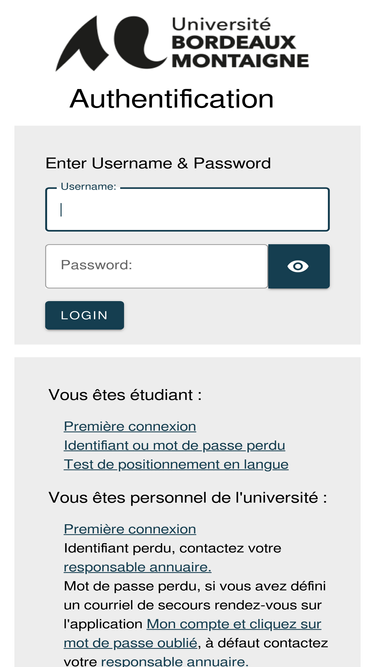Open Identifiant ou mot de passe perdu link
The image size is (375, 667).
point(174,445)
